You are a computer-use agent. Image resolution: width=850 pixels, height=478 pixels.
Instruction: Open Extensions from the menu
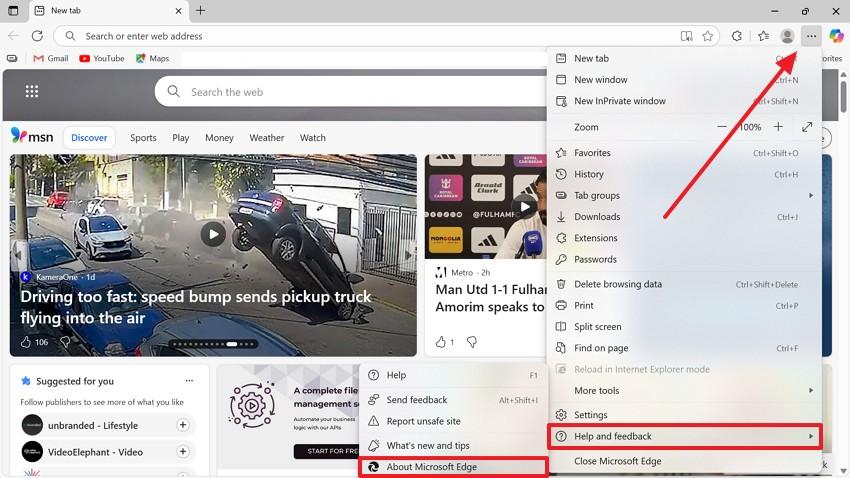tap(684, 238)
